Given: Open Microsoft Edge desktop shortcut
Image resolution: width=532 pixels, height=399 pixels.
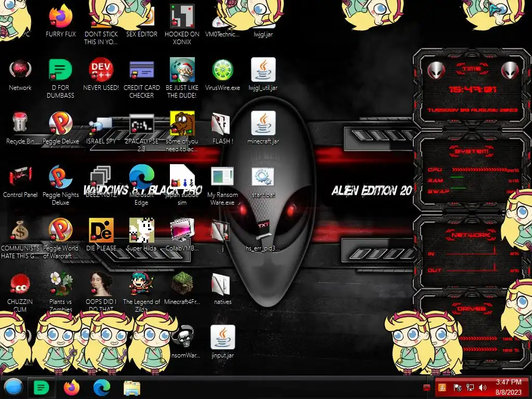Looking at the screenshot, I should 141,177.
